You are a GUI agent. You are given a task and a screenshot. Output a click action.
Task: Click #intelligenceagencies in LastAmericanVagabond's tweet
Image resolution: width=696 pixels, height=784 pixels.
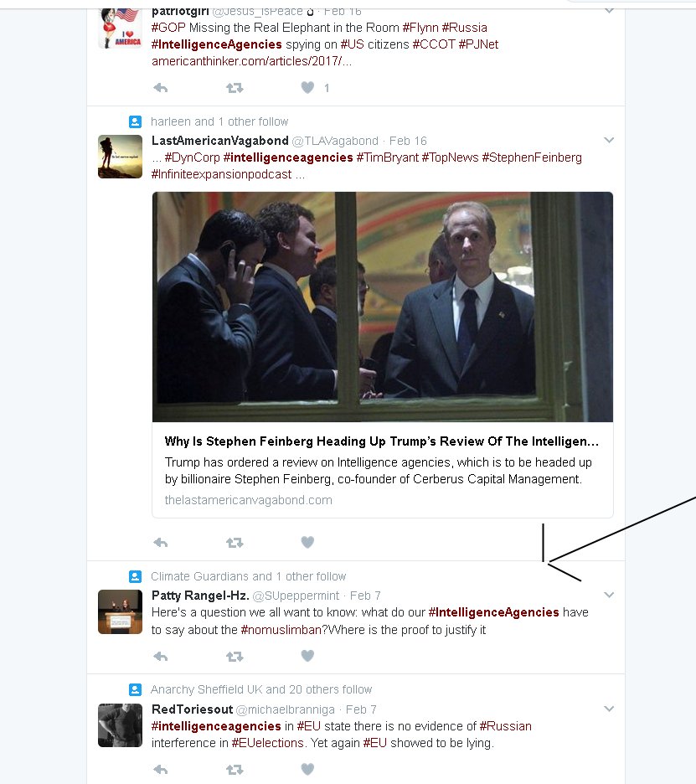288,157
